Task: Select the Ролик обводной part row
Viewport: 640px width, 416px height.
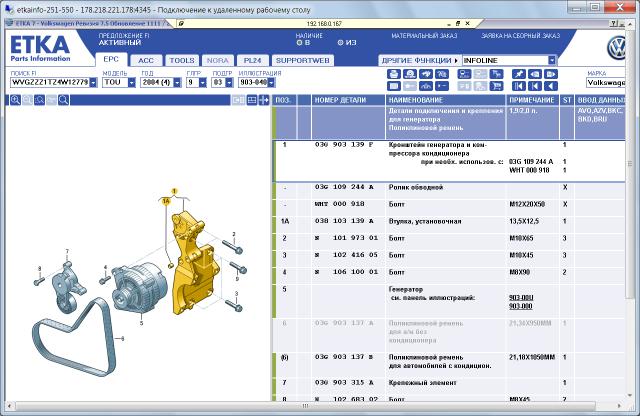Action: pos(450,191)
